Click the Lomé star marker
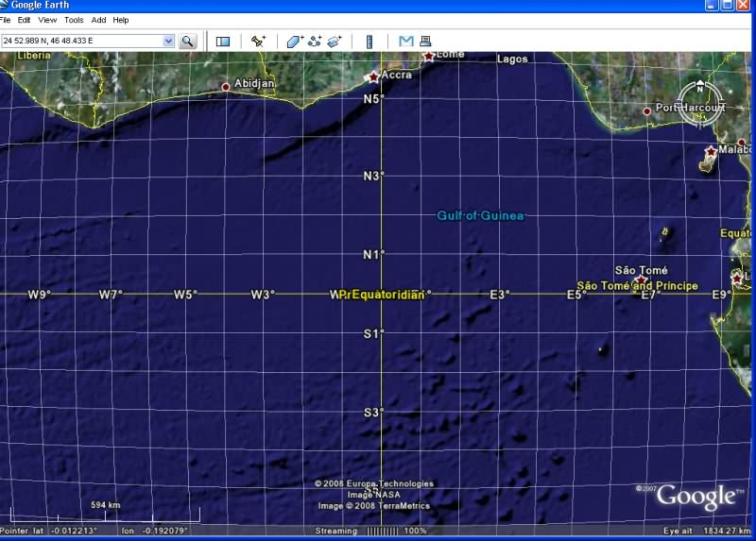The height and width of the screenshot is (541, 756). 429,57
